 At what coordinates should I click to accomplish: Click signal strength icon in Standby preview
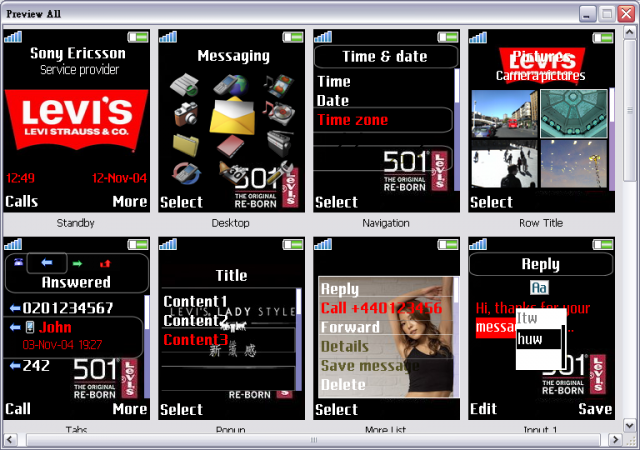[13, 37]
